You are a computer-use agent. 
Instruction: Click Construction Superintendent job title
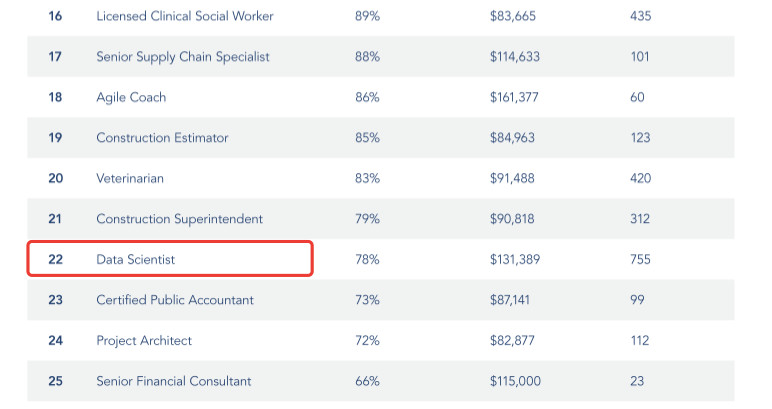[179, 219]
